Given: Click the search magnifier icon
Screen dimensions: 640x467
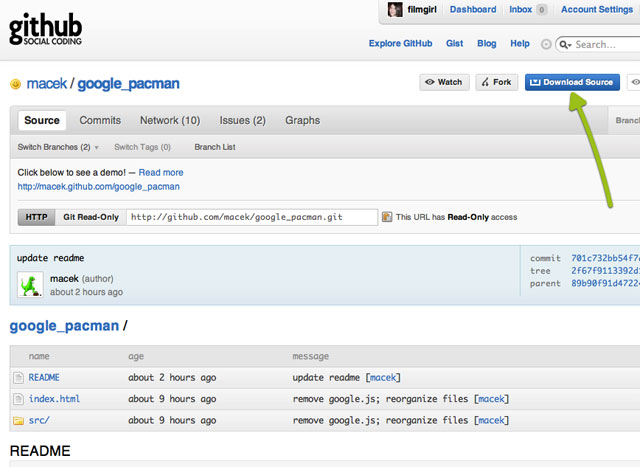Looking at the screenshot, I should coord(565,44).
